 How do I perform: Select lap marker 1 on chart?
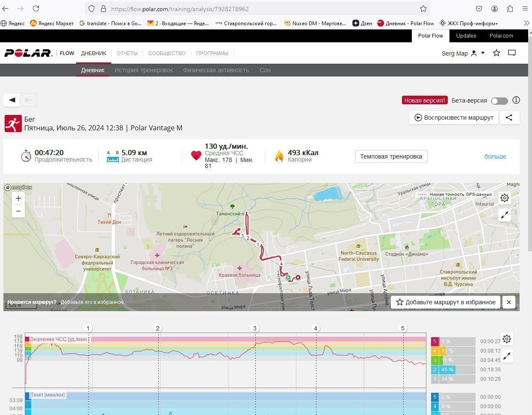88,328
